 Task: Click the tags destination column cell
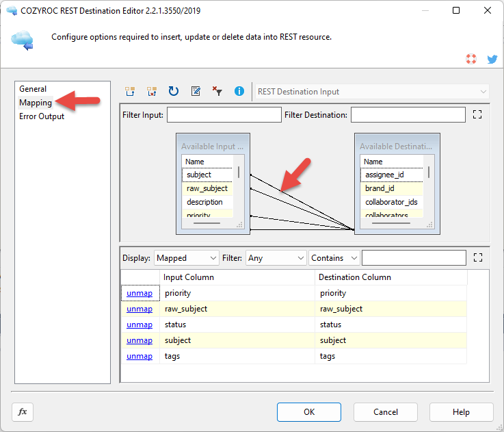pos(391,357)
